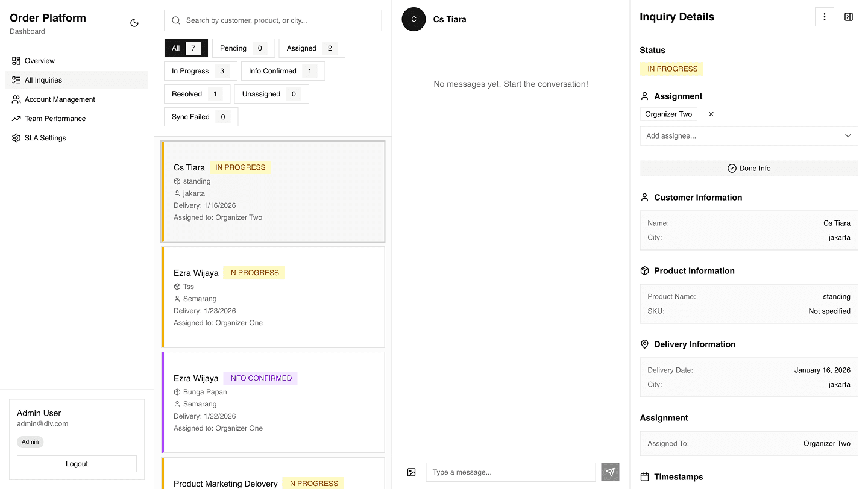Open Team Performance from the sidebar
The height and width of the screenshot is (489, 868).
pos(55,118)
